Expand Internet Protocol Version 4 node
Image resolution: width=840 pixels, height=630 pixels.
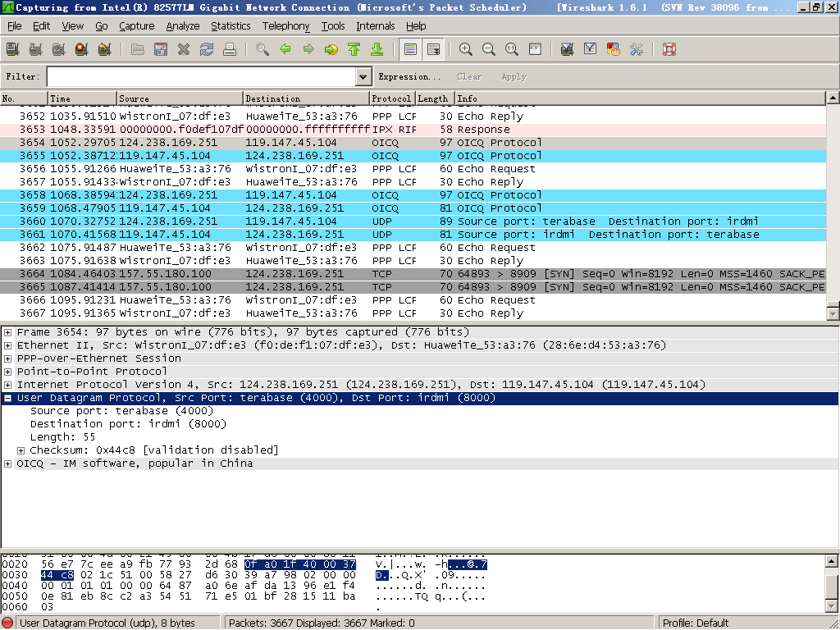(x=7, y=386)
